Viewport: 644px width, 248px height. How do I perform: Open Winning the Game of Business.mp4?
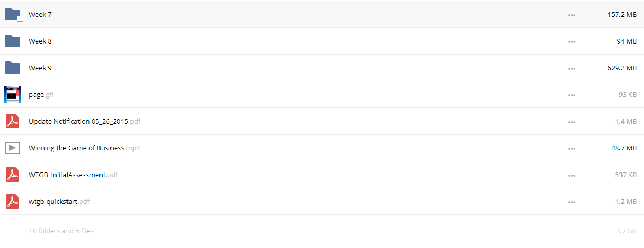pos(84,148)
